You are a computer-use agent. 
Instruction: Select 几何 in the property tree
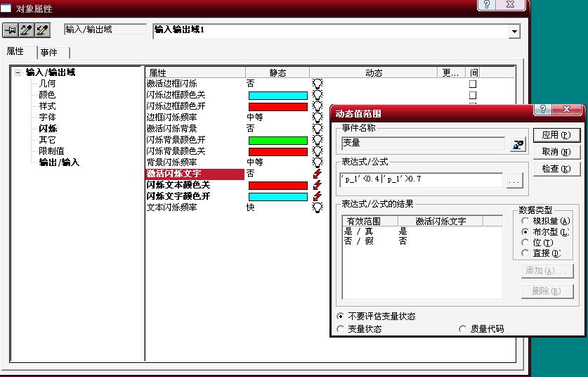pyautogui.click(x=47, y=84)
